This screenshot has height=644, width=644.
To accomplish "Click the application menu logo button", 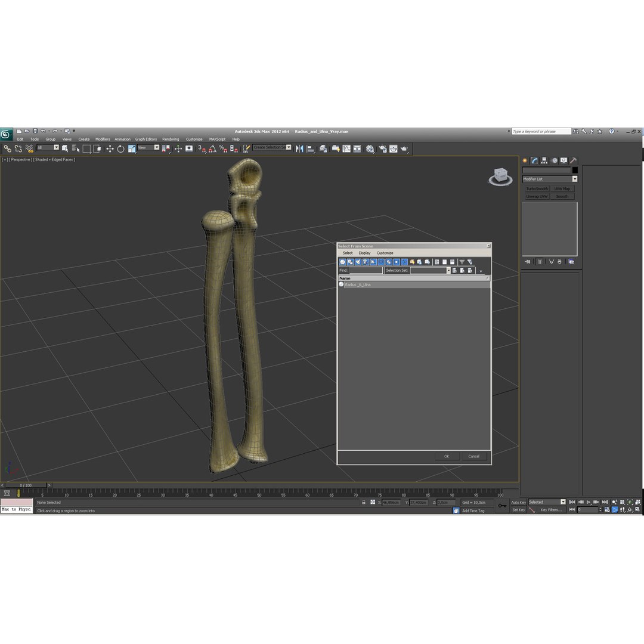I will (x=6, y=134).
